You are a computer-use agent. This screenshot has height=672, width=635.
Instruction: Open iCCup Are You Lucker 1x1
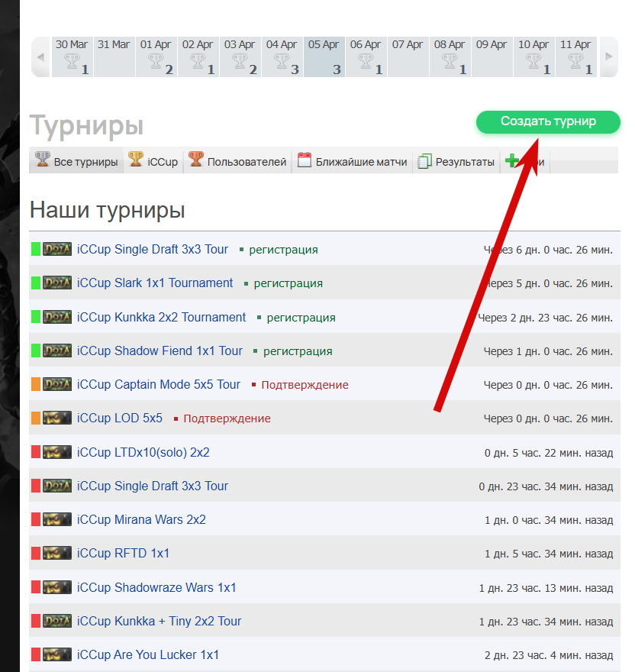point(148,655)
